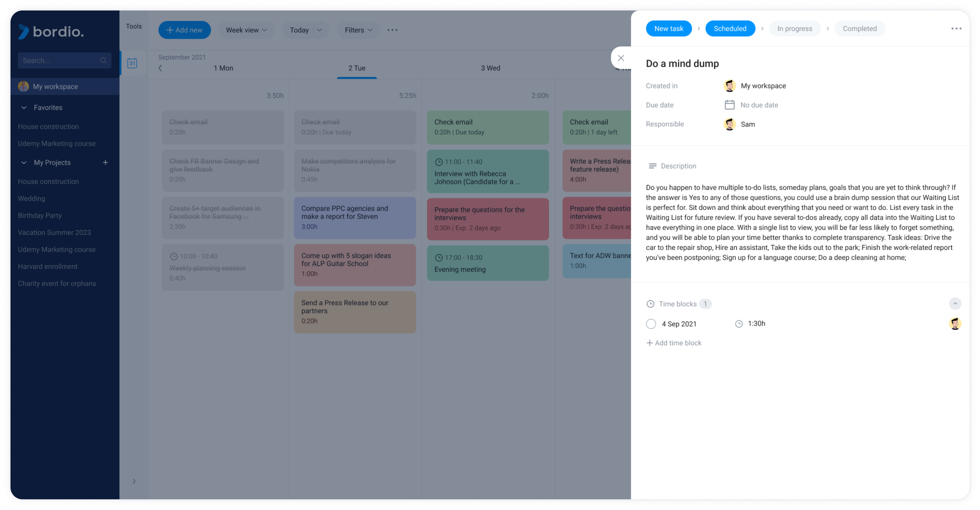Screen dimensions: 980x510
Task: Select the In progress tab
Action: [x=794, y=28]
